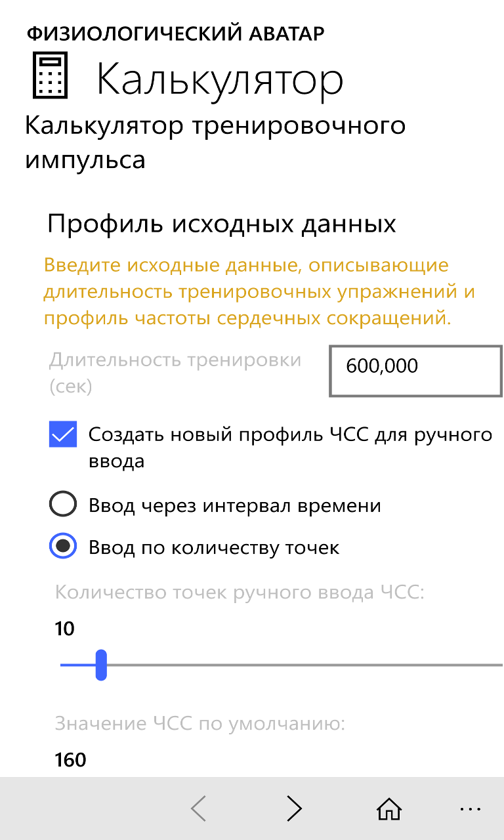Click the point count value 10
The image size is (504, 840).
[x=65, y=629]
